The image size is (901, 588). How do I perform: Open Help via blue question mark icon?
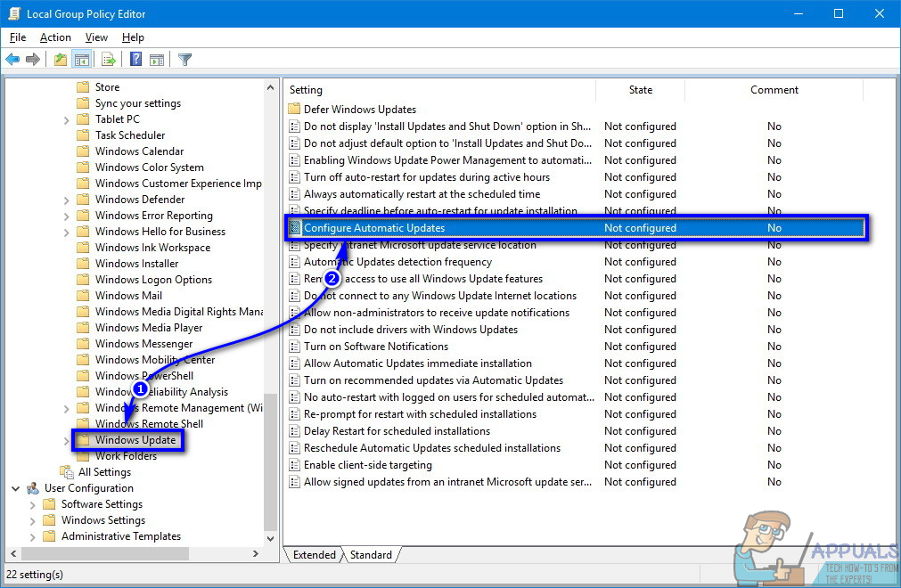tap(136, 60)
